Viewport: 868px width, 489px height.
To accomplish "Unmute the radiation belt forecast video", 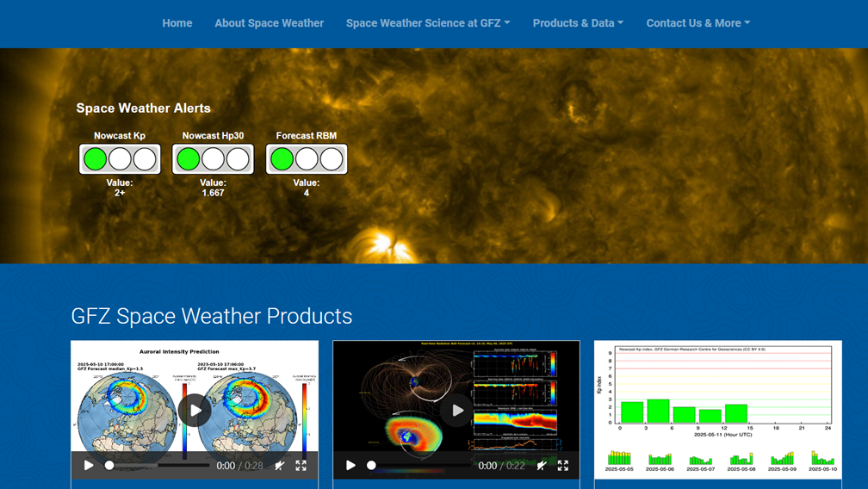I will click(542, 465).
